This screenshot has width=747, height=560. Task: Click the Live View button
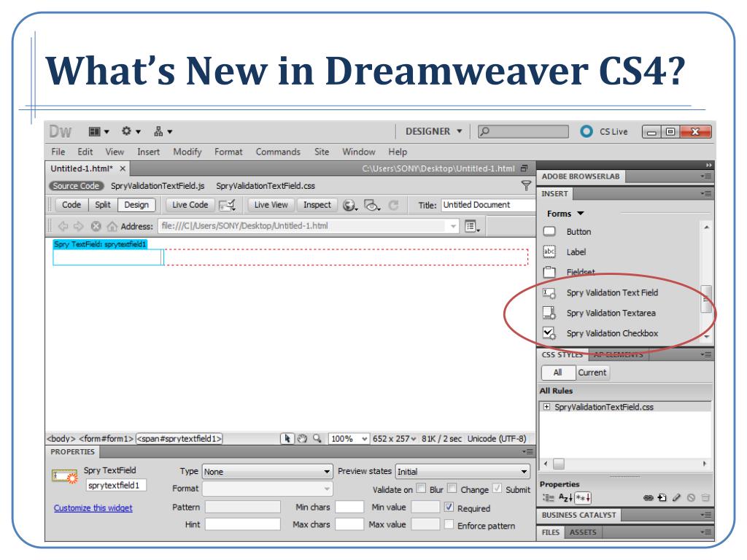click(271, 205)
